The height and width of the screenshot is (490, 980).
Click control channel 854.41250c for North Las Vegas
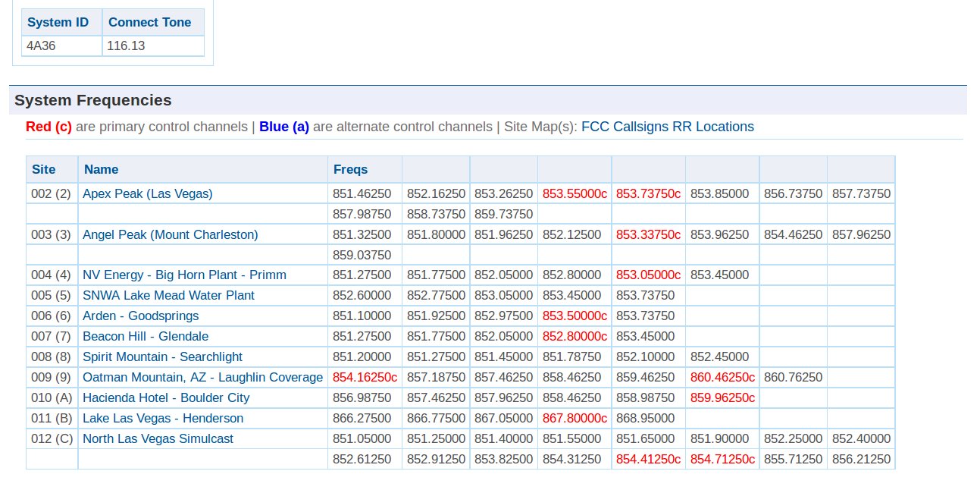tap(648, 459)
